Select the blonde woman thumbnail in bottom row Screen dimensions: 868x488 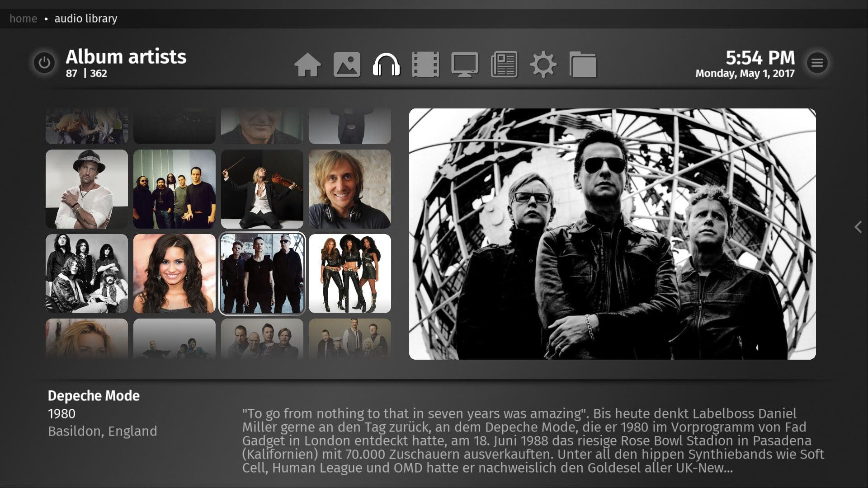tap(87, 339)
